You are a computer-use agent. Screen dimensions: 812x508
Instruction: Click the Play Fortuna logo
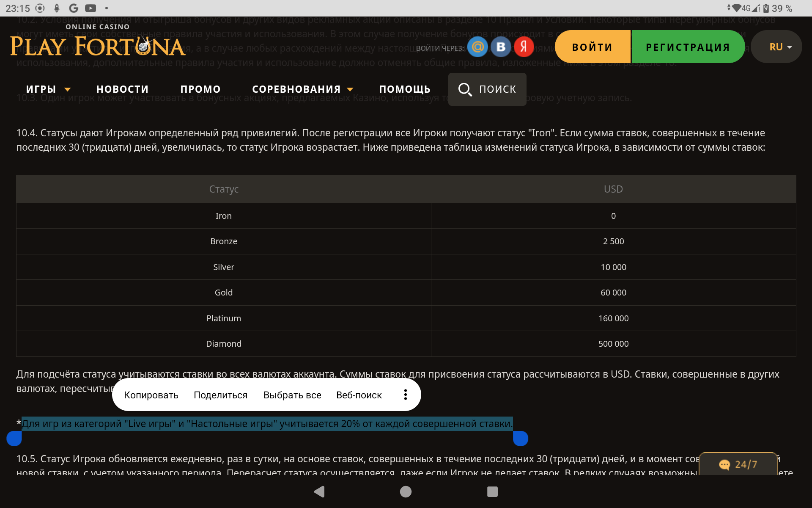[x=98, y=42]
